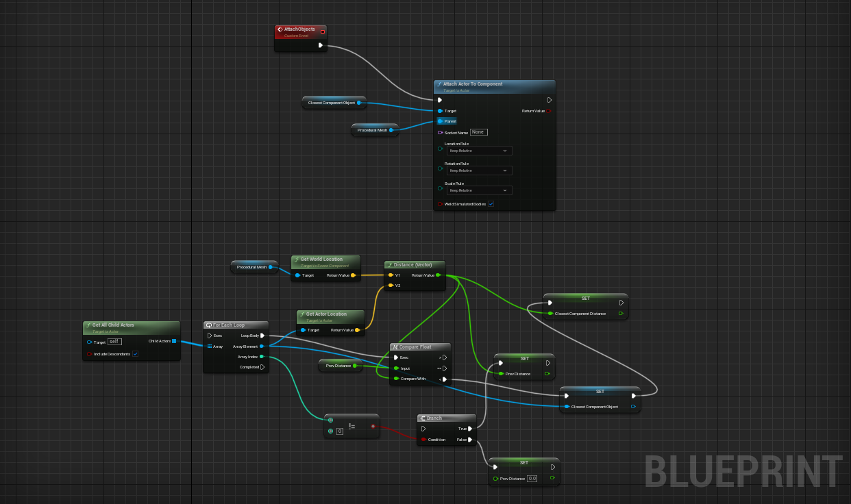Toggle the Weld Simulated Bodies checkbox

click(491, 204)
